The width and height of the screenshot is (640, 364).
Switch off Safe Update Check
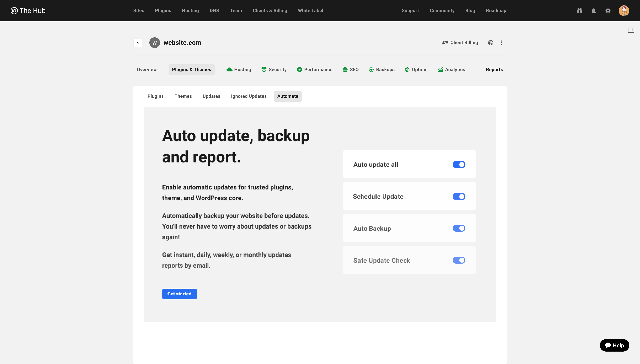(x=459, y=260)
